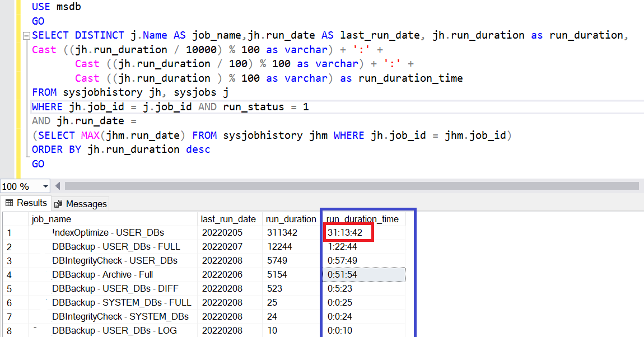Click the DBBackup - USER_DBs - LOG cell
Screen dimensions: 644x337
point(113,330)
